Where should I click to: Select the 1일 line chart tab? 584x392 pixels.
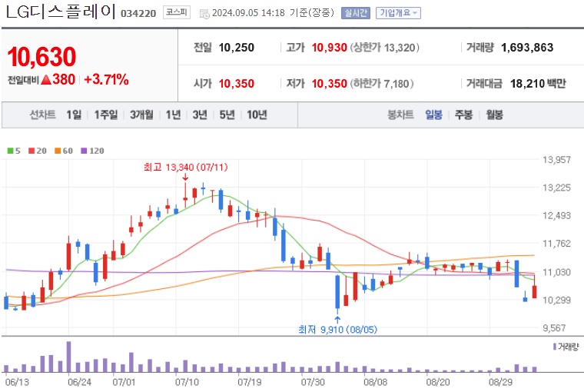[74, 115]
